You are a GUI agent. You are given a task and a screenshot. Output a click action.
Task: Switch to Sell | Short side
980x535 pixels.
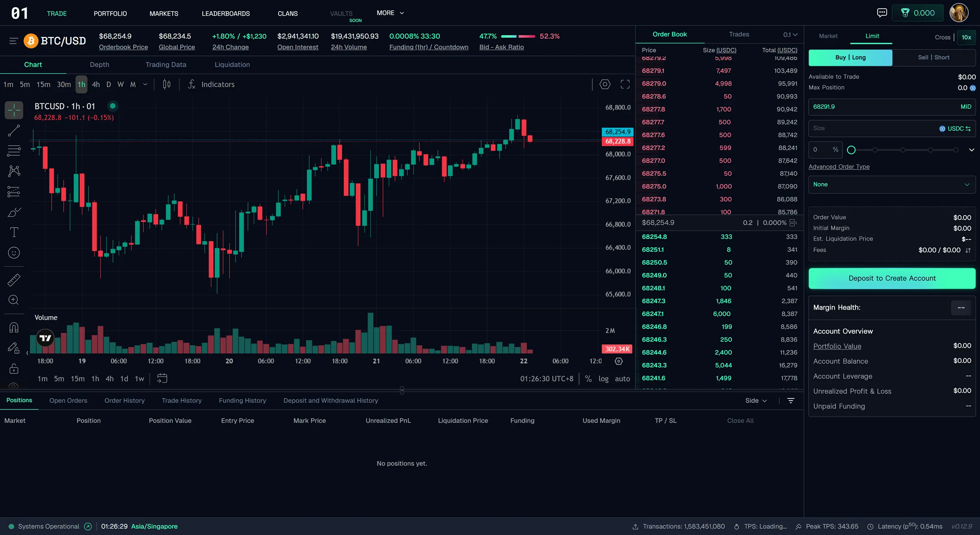pos(933,57)
